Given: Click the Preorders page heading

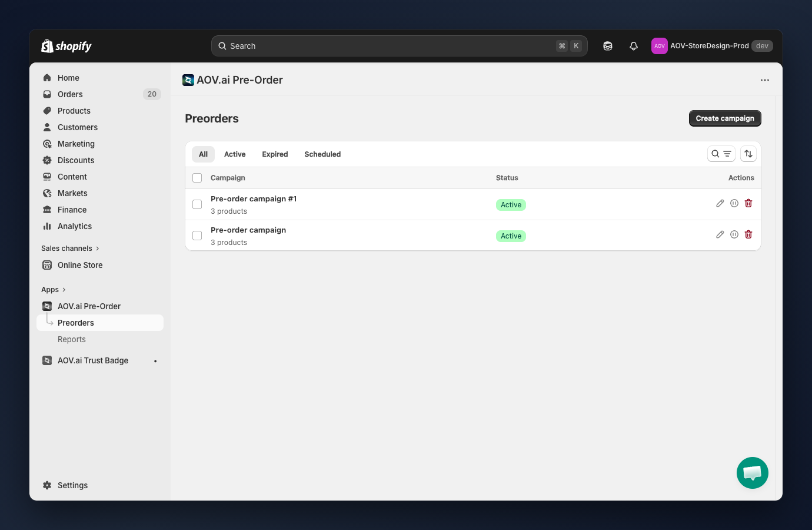Looking at the screenshot, I should click(x=212, y=118).
